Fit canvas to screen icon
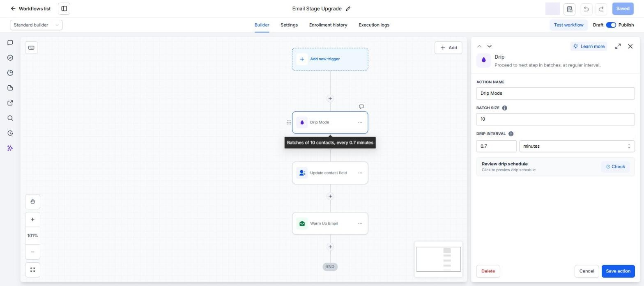The image size is (644, 286). 32,270
